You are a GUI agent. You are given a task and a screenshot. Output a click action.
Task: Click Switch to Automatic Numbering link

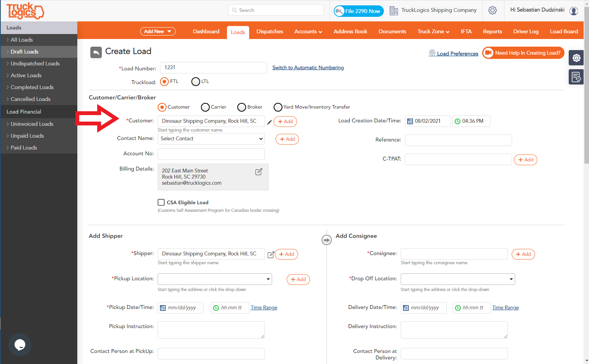(308, 68)
